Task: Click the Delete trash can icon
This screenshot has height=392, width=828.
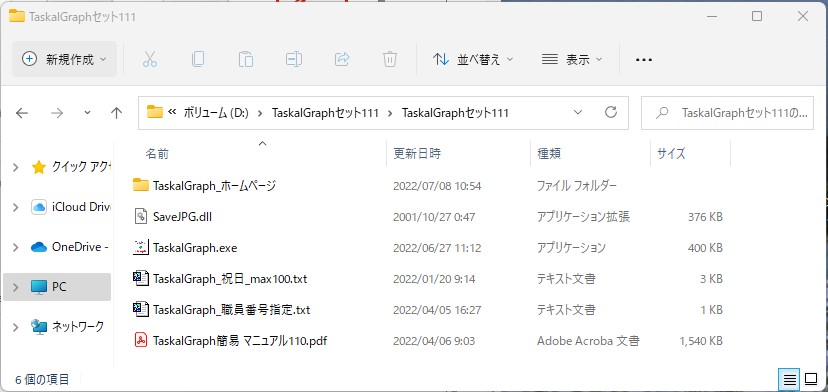Action: click(390, 59)
